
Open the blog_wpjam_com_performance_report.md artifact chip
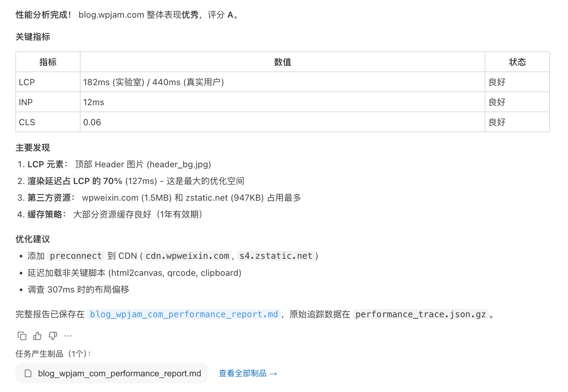[x=112, y=373]
